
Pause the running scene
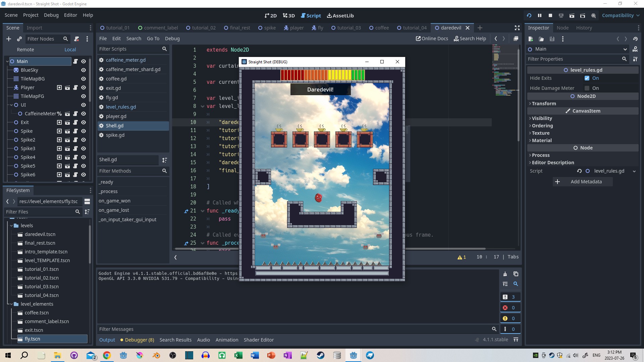(540, 15)
